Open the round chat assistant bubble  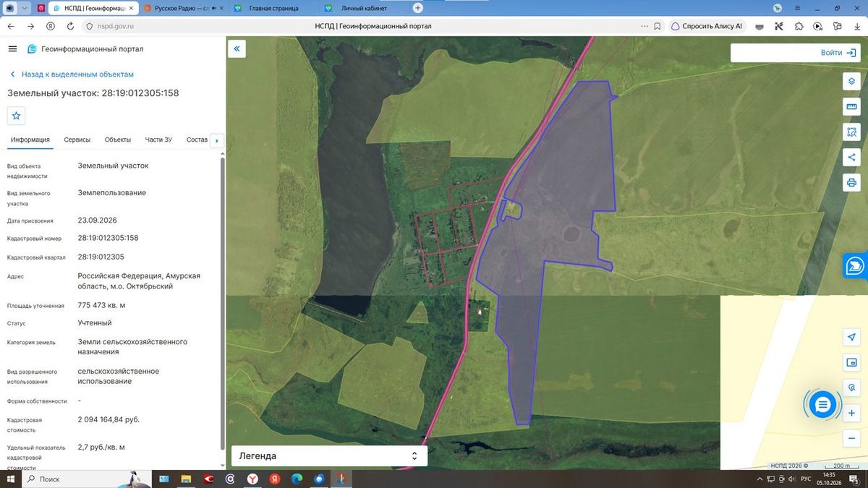point(822,405)
